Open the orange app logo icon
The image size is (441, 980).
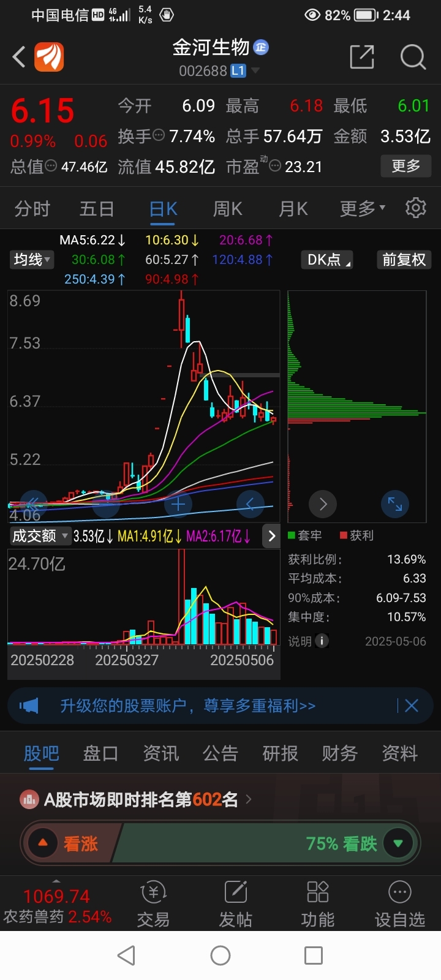click(x=49, y=58)
